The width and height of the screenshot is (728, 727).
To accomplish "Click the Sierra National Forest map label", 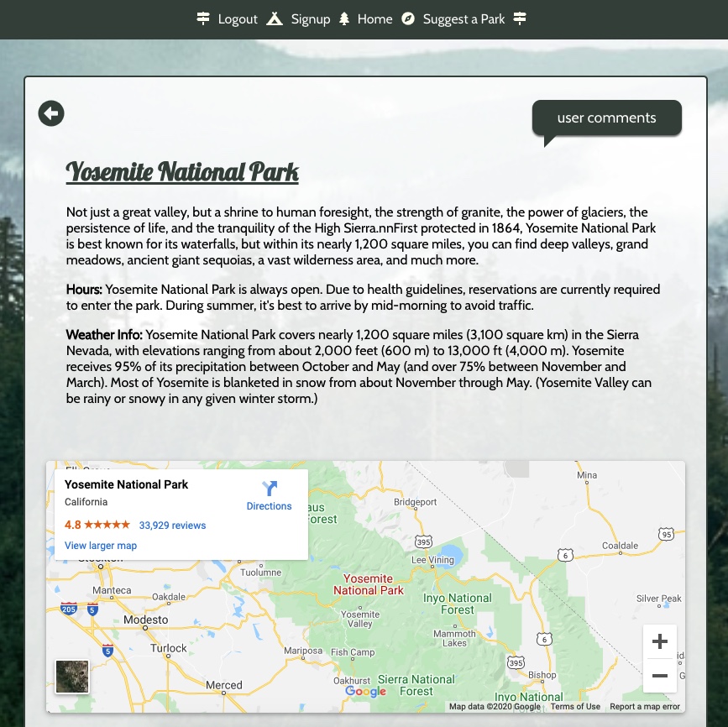I will coord(416,685).
